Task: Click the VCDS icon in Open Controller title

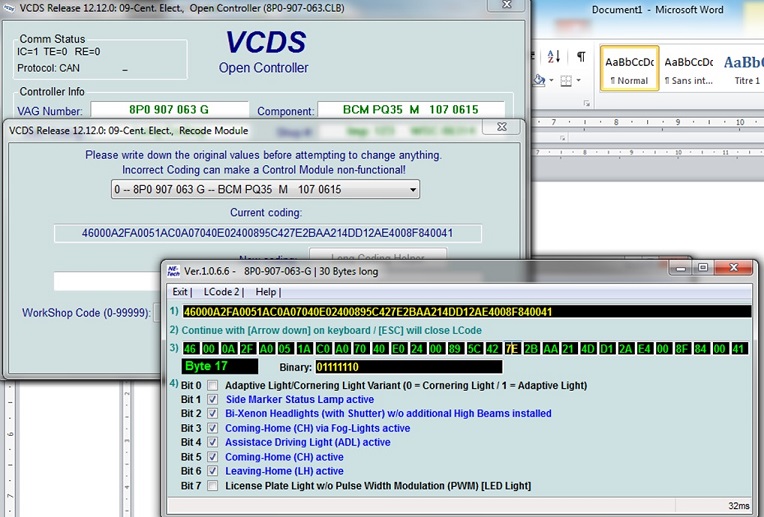Action: click(x=9, y=8)
